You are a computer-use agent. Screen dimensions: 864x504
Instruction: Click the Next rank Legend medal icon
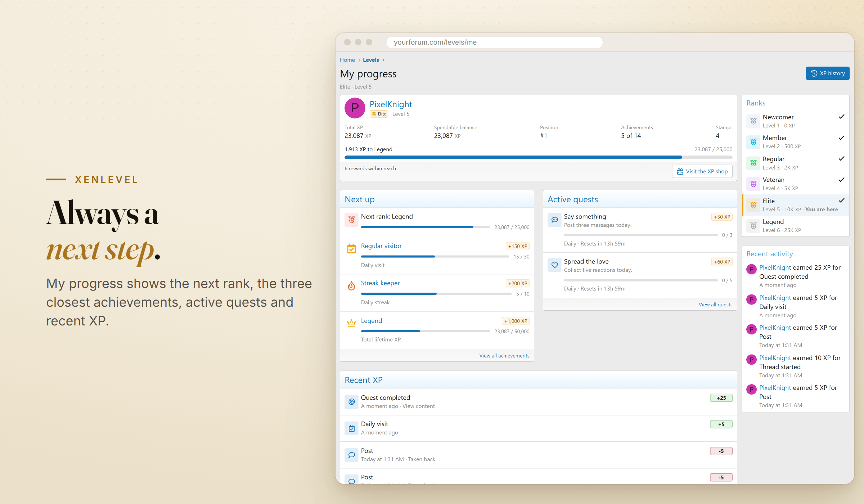pos(351,220)
